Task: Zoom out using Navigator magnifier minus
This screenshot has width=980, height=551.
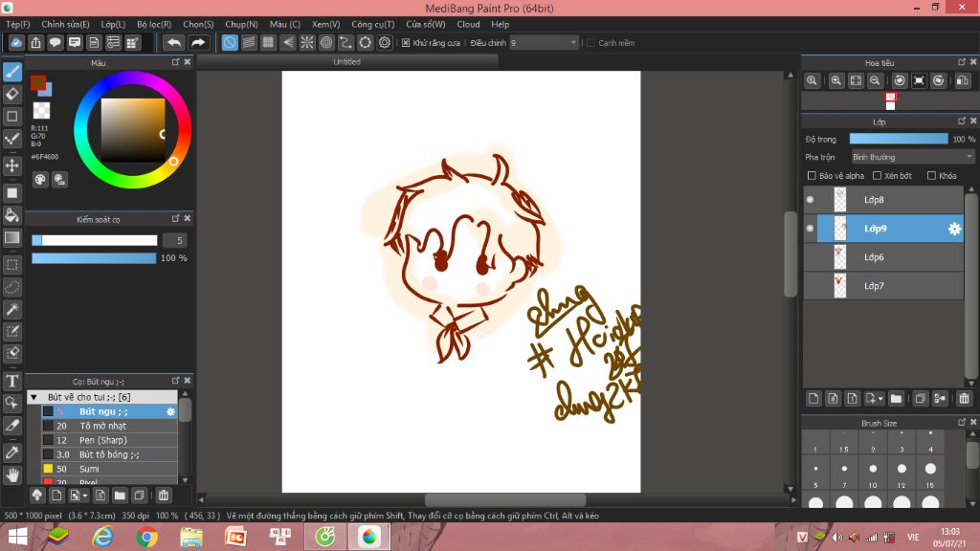Action: tap(875, 80)
